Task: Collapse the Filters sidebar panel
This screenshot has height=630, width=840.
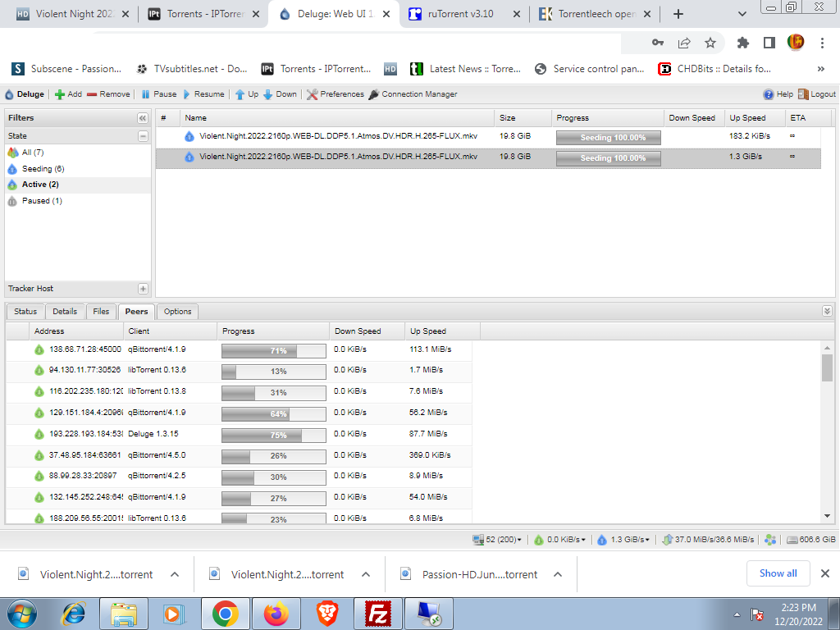Action: pyautogui.click(x=143, y=118)
